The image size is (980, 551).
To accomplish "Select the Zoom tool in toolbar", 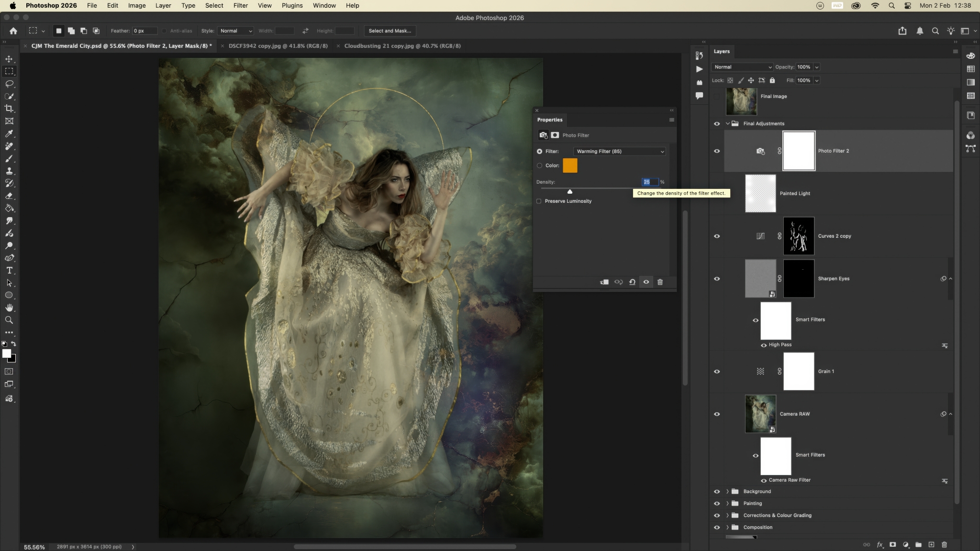I will (x=9, y=320).
